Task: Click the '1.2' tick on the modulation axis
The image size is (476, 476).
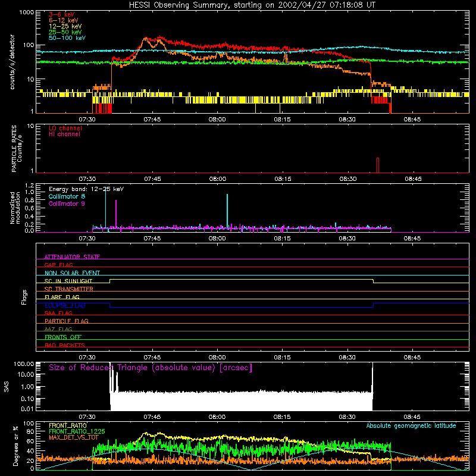Action: (29, 186)
